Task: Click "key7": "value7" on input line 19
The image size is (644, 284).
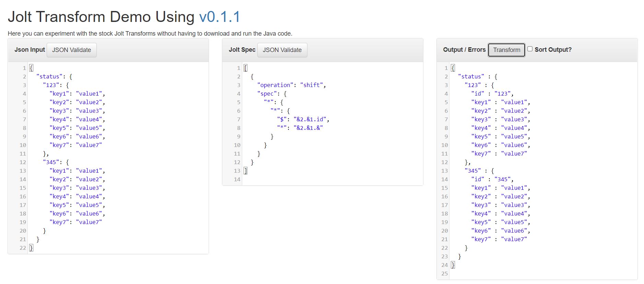Action: tap(75, 222)
